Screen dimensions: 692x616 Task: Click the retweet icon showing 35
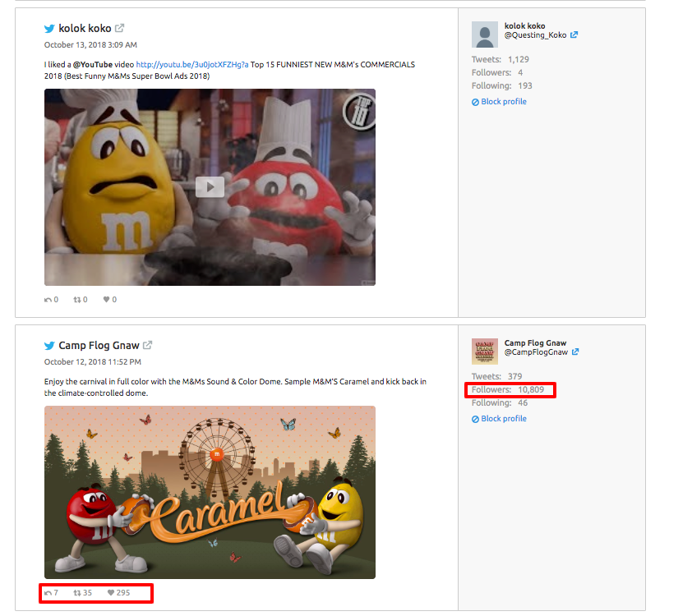click(76, 592)
